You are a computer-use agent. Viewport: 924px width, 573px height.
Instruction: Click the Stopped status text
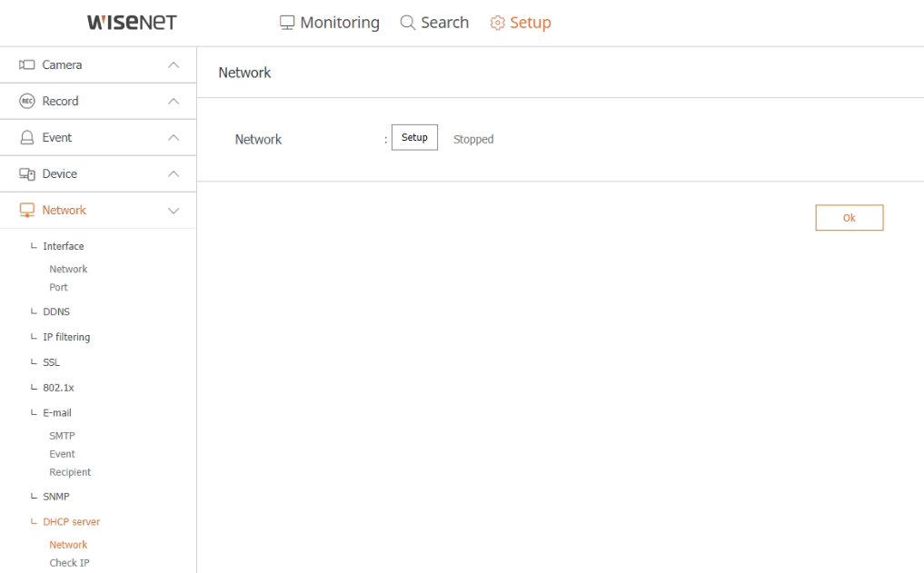coord(473,140)
